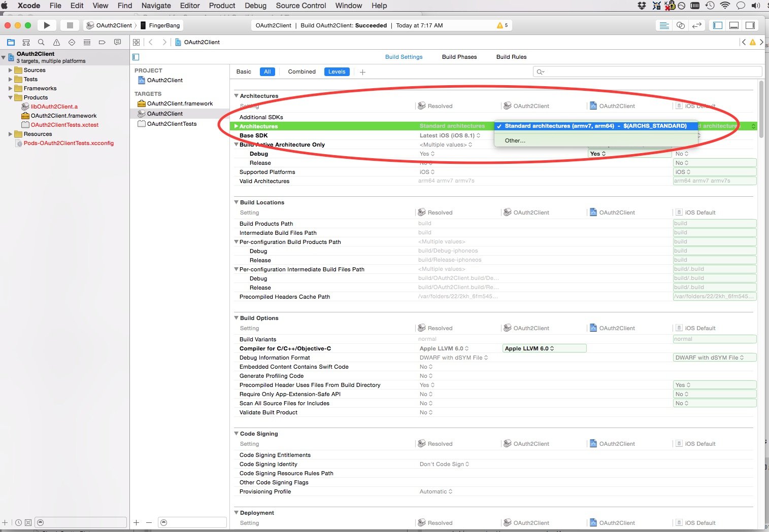Toggle the Debug area visibility
769x532 pixels.
pyautogui.click(x=734, y=25)
